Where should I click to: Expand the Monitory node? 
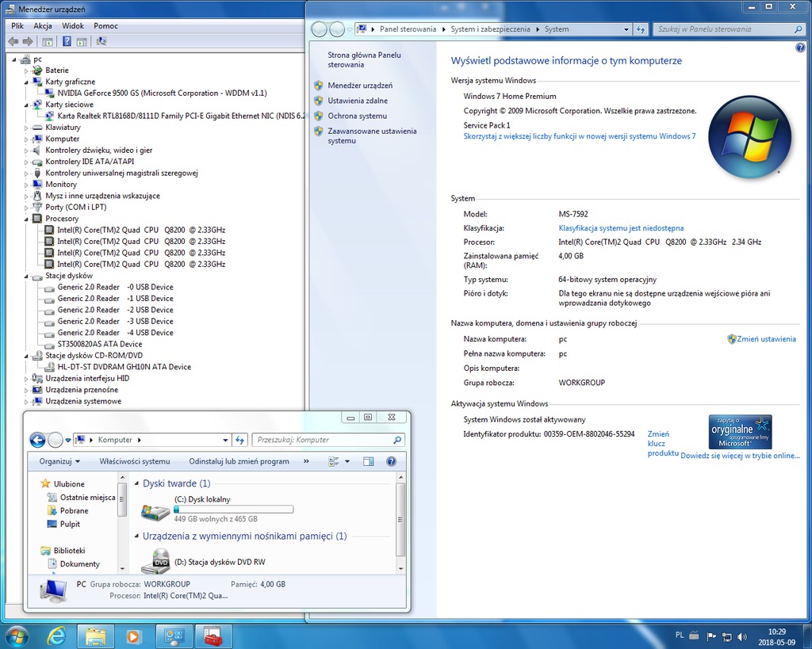click(x=26, y=185)
